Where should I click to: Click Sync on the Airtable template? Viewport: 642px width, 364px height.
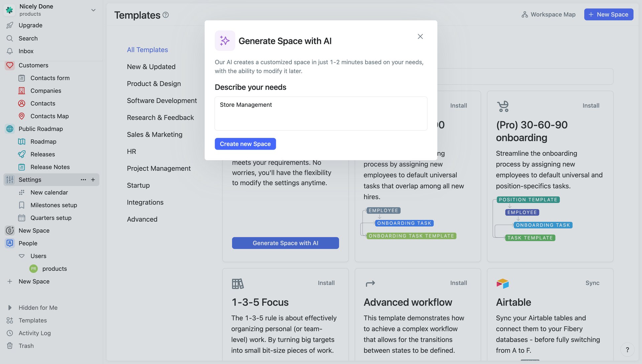(592, 283)
